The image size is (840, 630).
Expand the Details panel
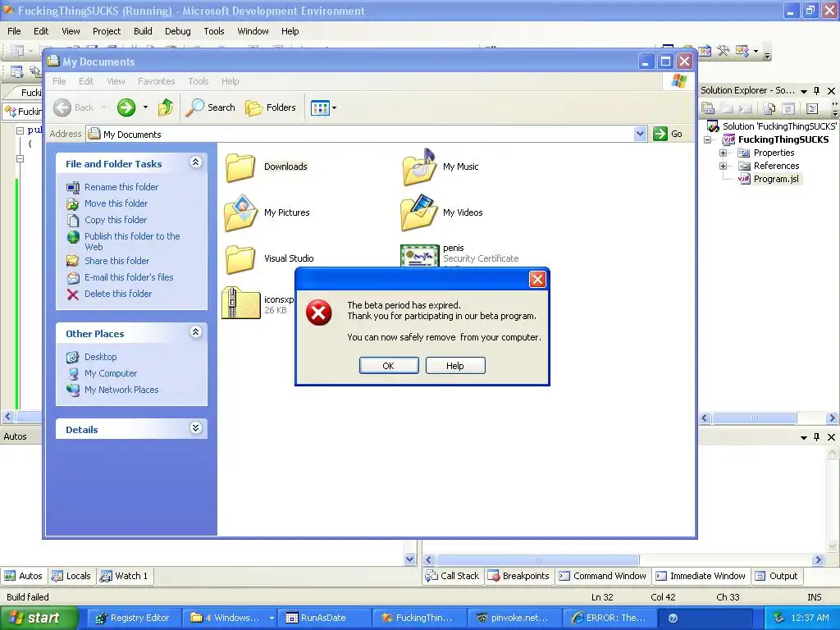195,427
